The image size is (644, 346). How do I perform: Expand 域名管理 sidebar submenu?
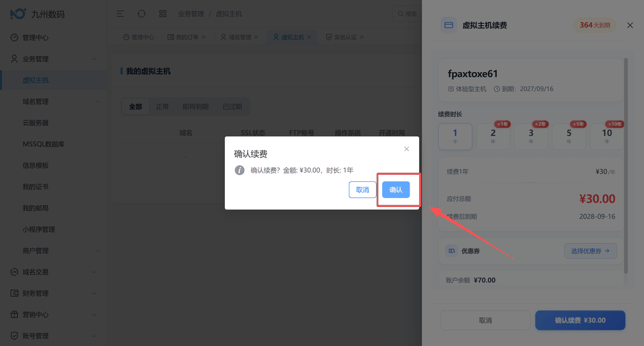[x=53, y=101]
